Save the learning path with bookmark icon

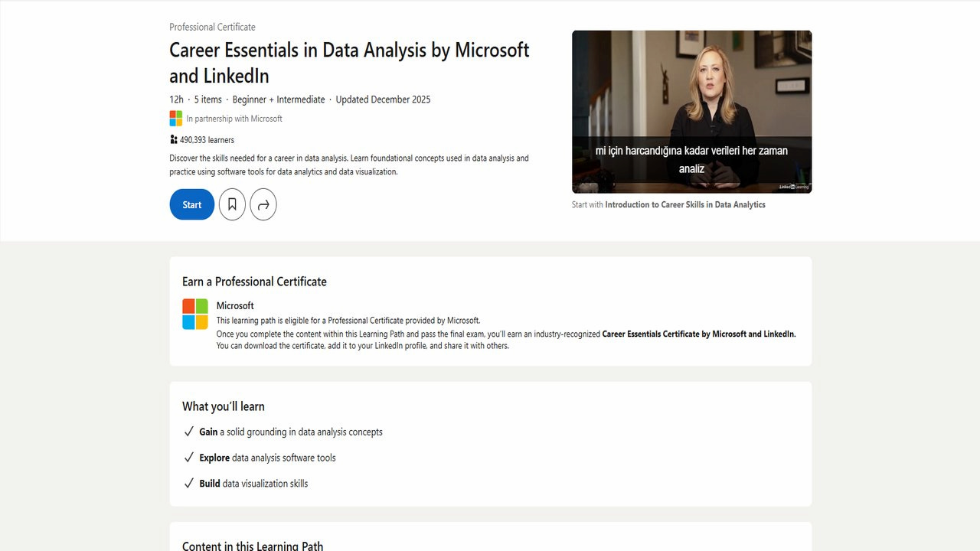point(232,204)
